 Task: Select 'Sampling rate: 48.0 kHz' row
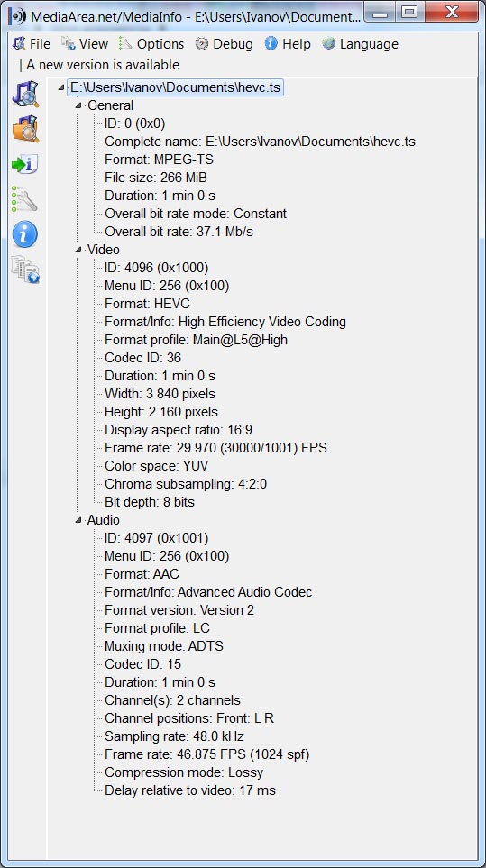174,736
